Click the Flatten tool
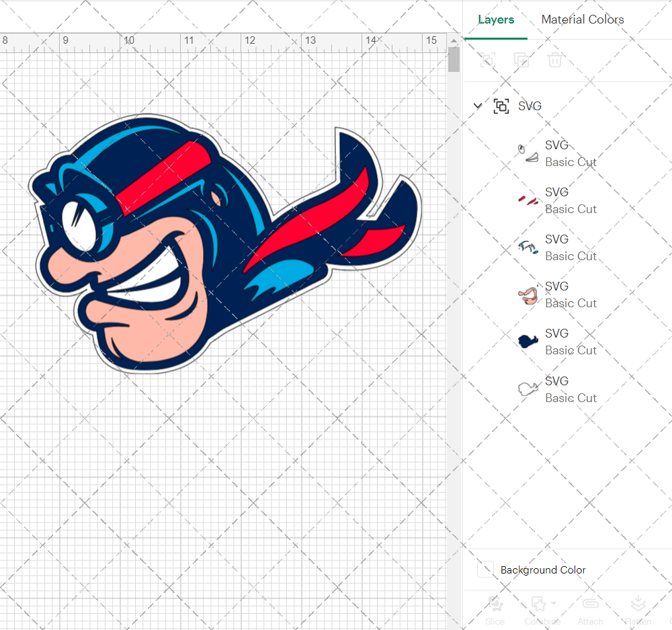Screen dimensions: 672x630 (x=638, y=610)
